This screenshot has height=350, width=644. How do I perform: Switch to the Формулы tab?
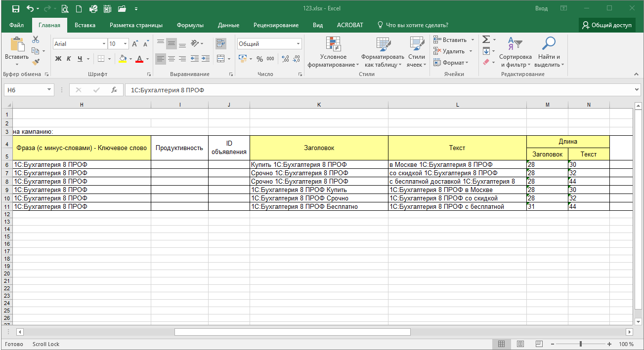click(x=190, y=25)
